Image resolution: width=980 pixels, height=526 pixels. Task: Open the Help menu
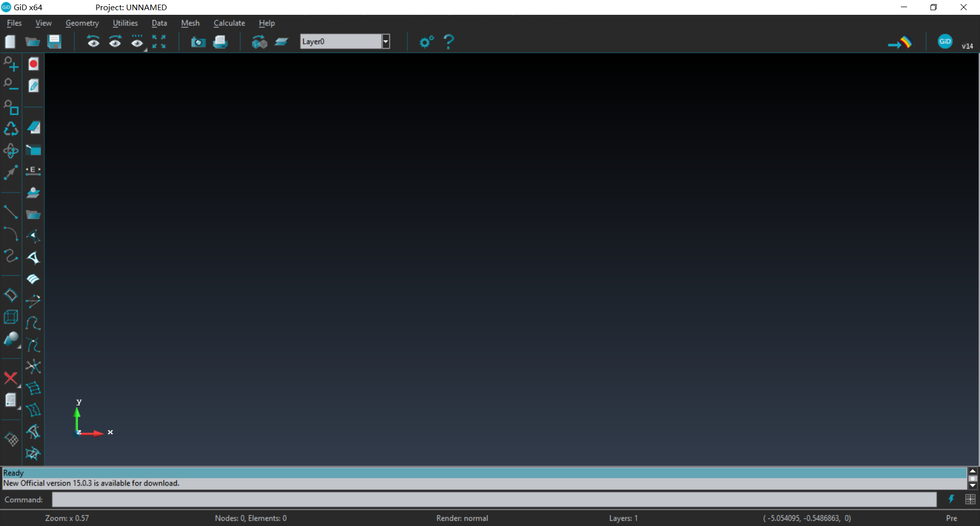[x=266, y=23]
